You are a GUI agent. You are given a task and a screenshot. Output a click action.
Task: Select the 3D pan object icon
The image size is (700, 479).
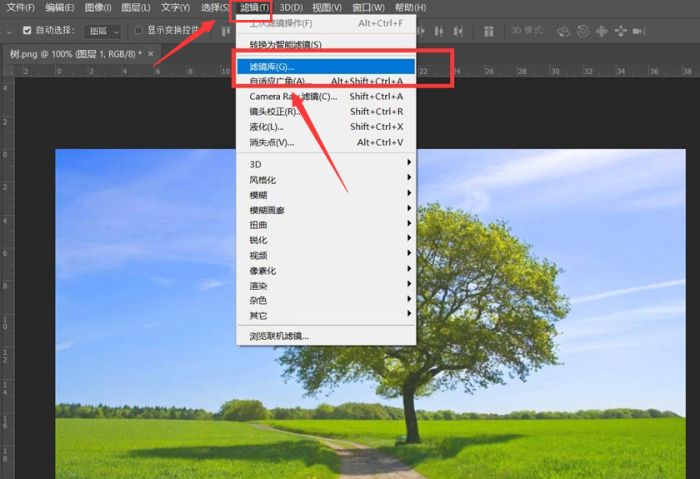click(x=601, y=31)
